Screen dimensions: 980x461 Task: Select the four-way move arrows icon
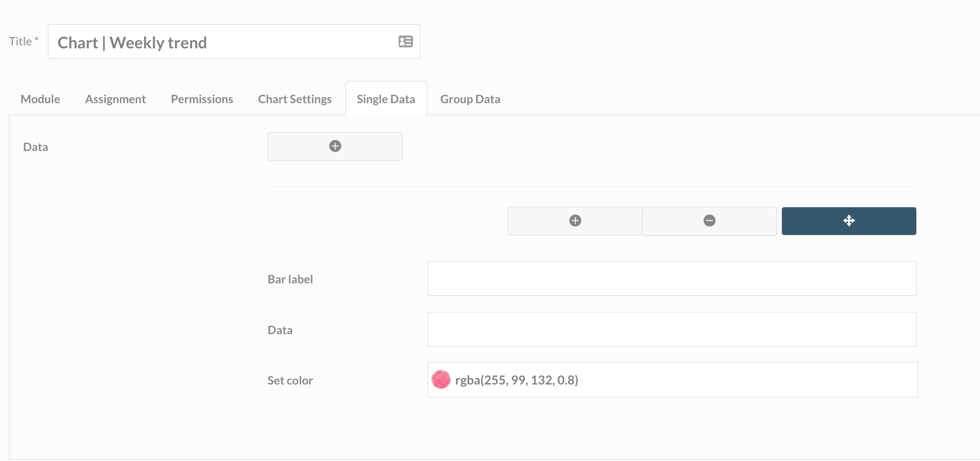coord(849,221)
